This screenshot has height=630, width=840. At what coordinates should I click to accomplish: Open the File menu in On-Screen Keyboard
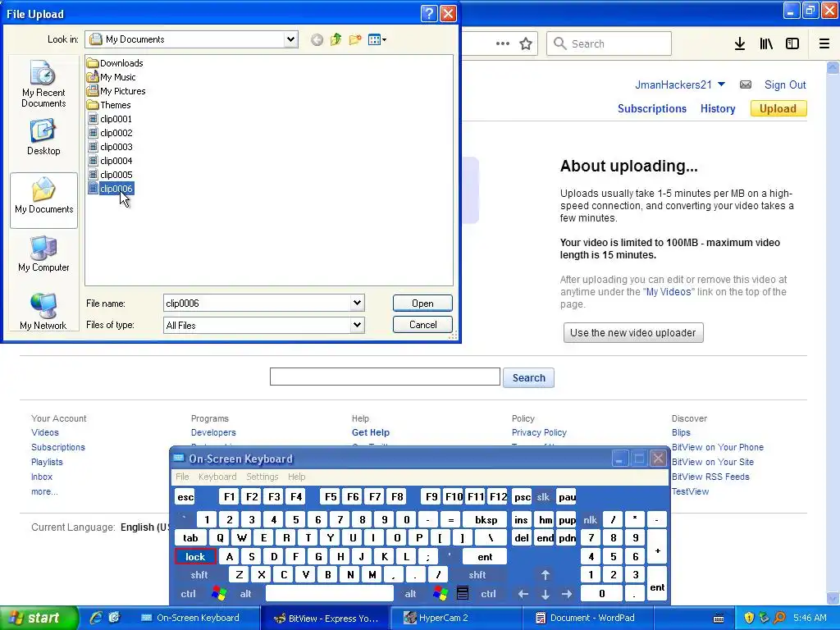pos(182,477)
